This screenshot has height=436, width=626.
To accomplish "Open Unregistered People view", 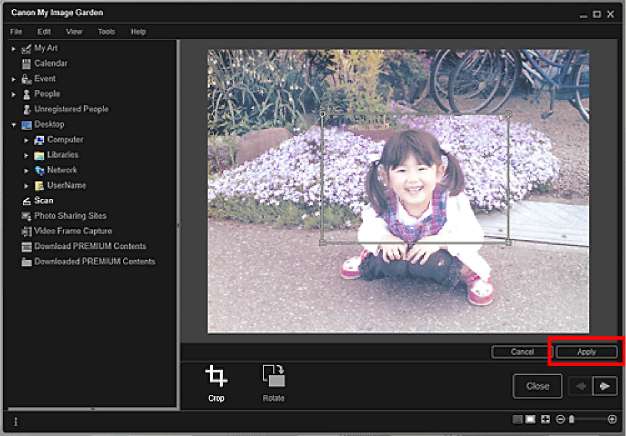I will coord(70,109).
